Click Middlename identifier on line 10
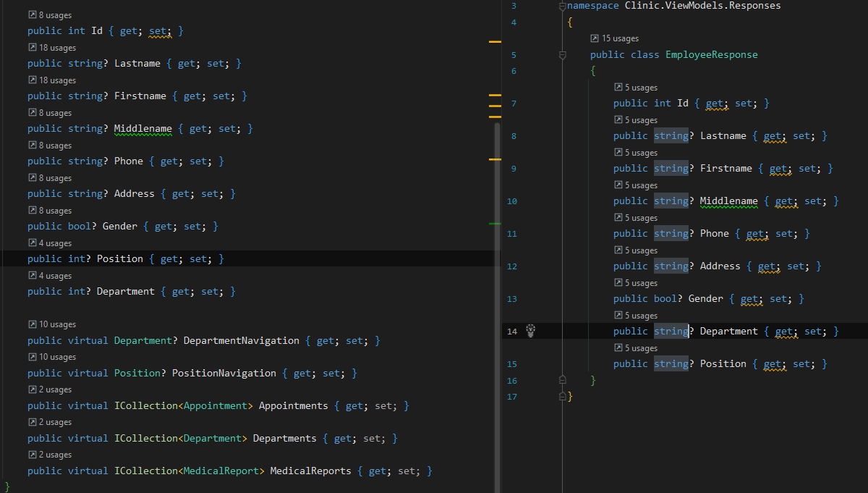 (729, 201)
